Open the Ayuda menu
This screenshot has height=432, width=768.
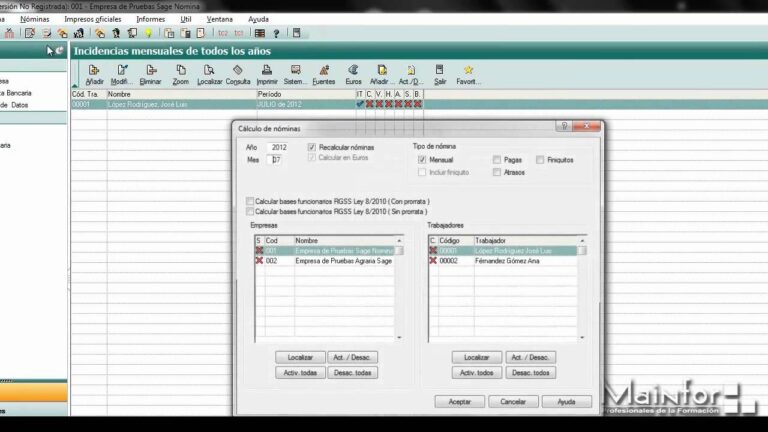point(258,19)
